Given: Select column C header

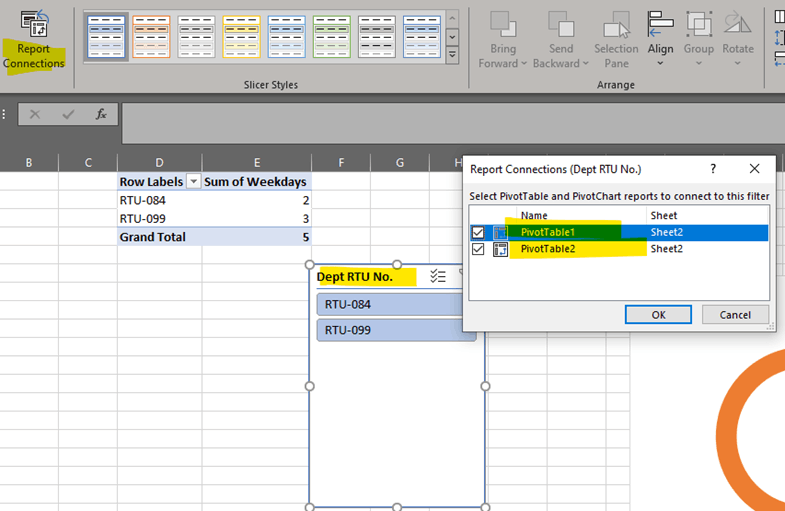Looking at the screenshot, I should point(88,163).
